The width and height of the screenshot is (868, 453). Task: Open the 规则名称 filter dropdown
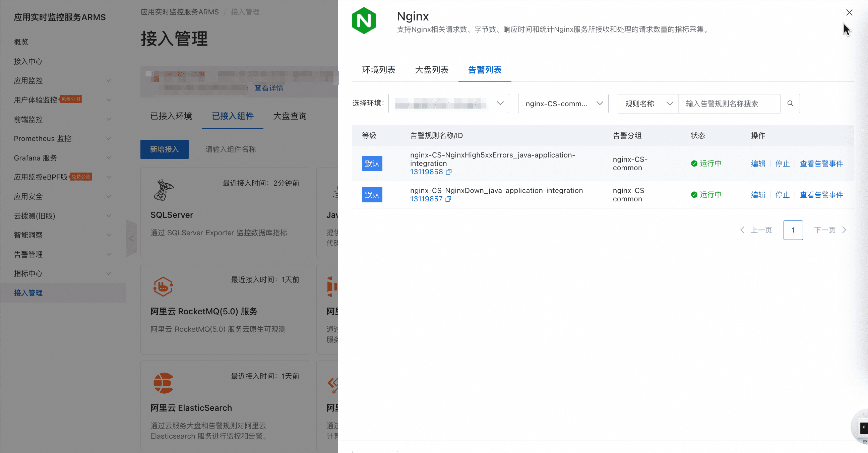647,104
